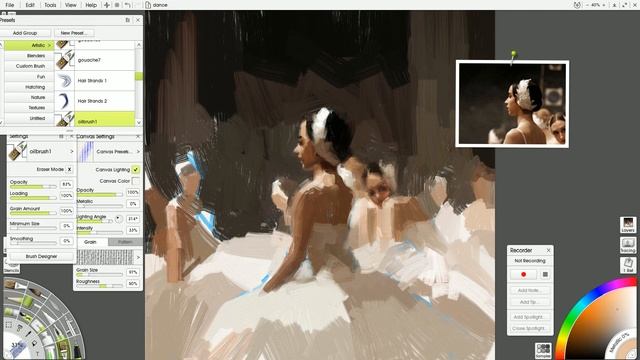Click brush Opacity value field
Image resolution: width=640 pixels, height=360 pixels.
click(67, 184)
